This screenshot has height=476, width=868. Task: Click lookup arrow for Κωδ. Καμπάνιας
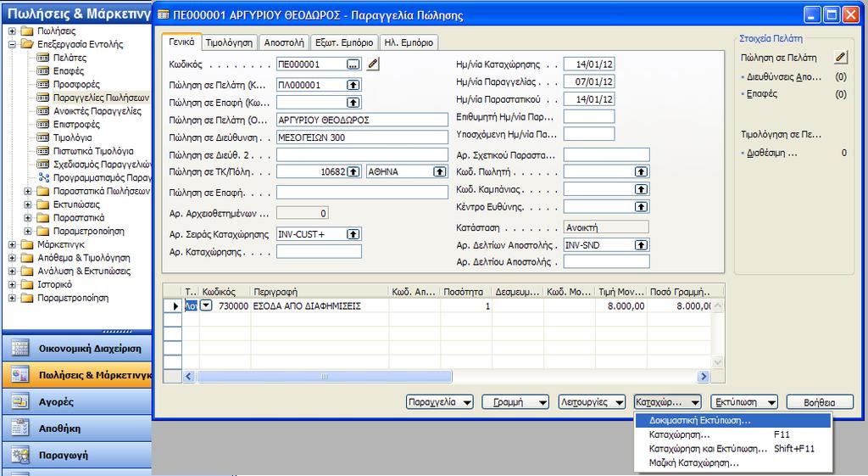(641, 189)
